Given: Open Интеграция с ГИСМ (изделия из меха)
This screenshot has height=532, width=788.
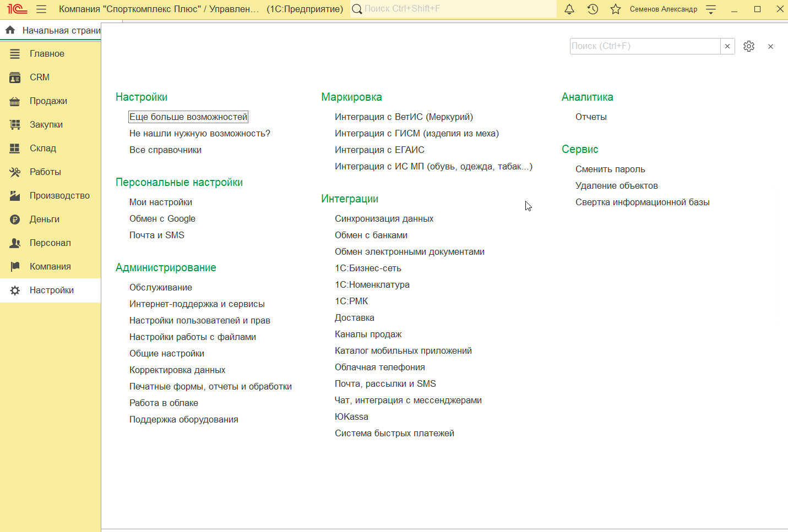Looking at the screenshot, I should (417, 133).
